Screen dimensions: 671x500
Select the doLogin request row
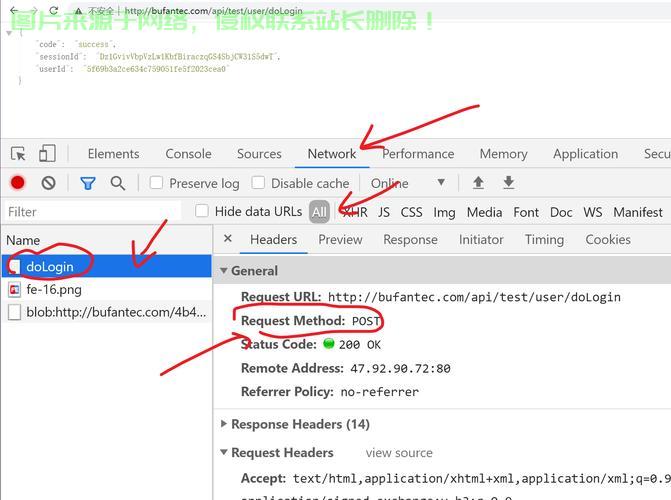click(x=106, y=266)
